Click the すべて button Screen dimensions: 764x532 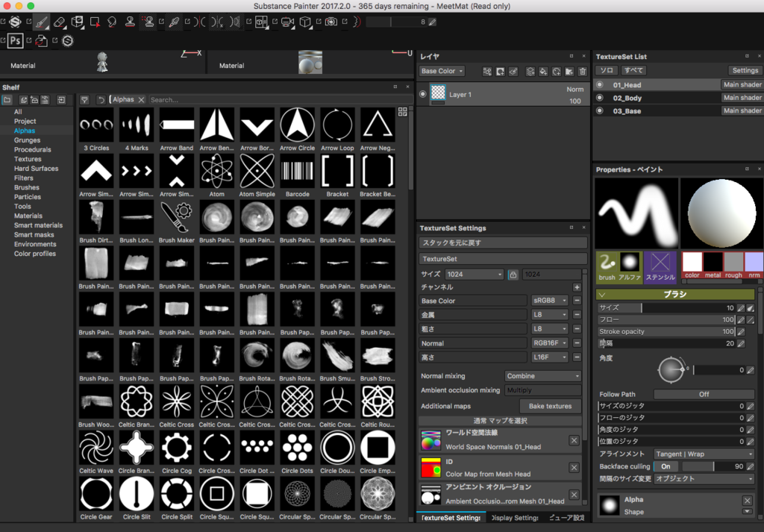pos(633,71)
